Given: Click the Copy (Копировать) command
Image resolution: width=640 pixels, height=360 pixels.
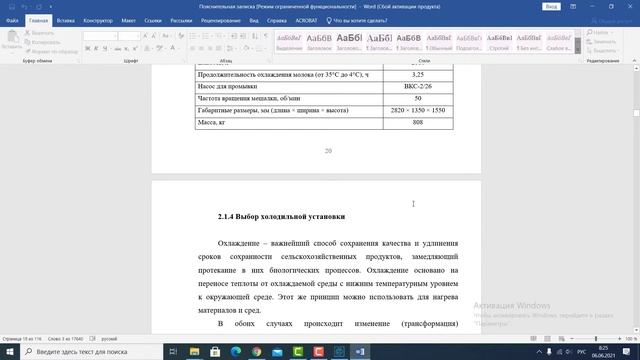Looking at the screenshot, I should click(42, 42).
